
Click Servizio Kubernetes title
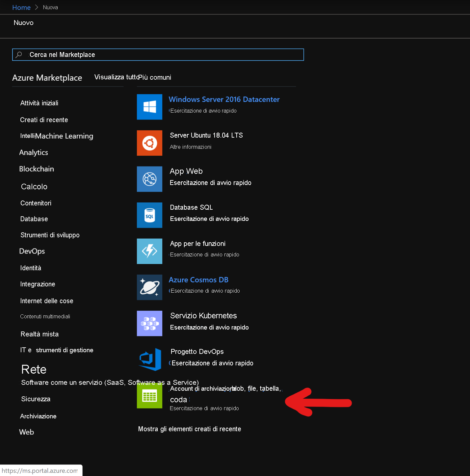(x=203, y=316)
